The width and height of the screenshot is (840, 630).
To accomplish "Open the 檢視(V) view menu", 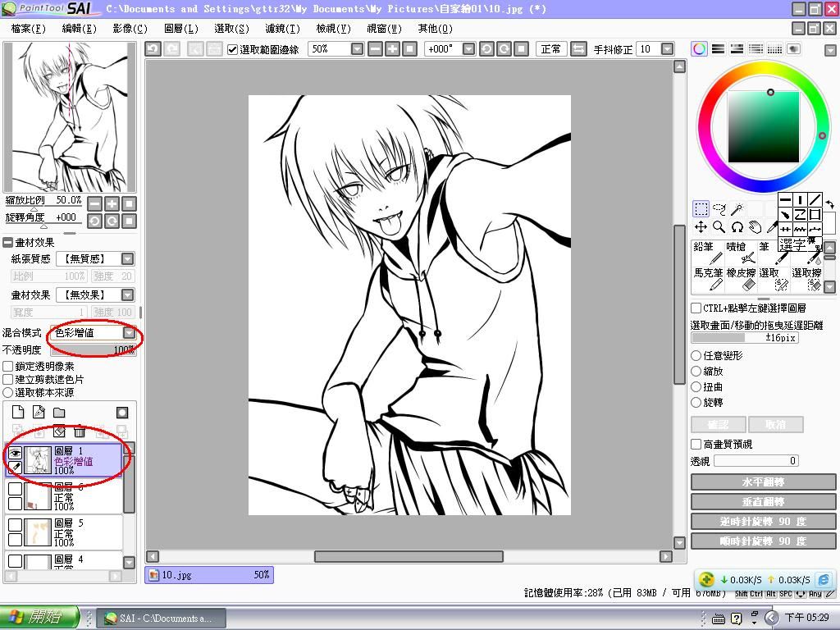I will pos(333,29).
